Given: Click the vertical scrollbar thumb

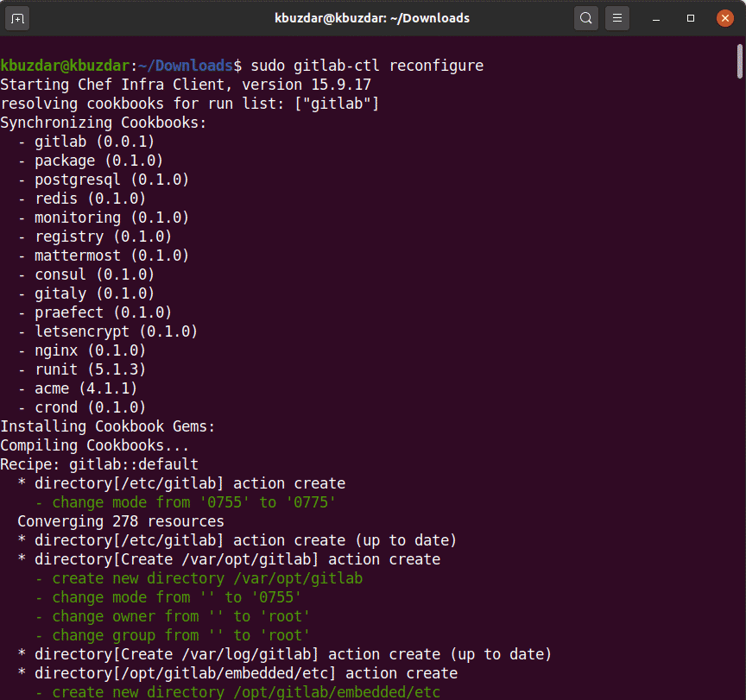Looking at the screenshot, I should [739, 60].
